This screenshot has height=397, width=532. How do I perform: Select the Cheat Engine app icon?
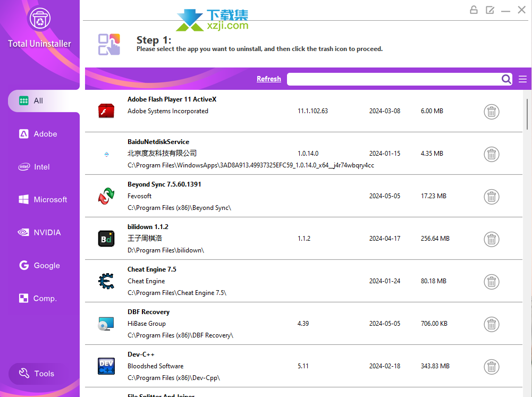click(x=106, y=281)
